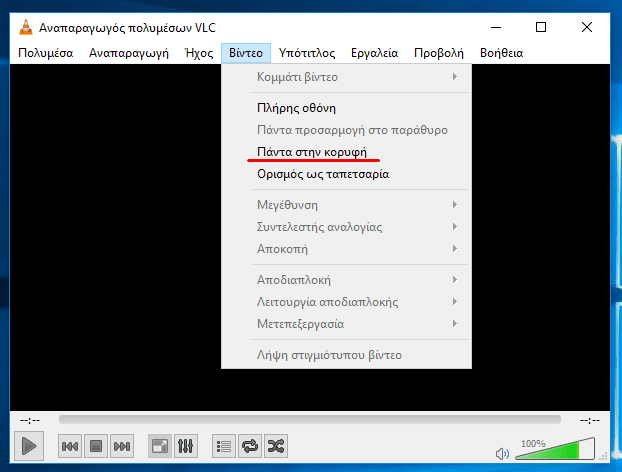Expand Λειτουργία αποδιαπλοκής submenu

pos(346,302)
